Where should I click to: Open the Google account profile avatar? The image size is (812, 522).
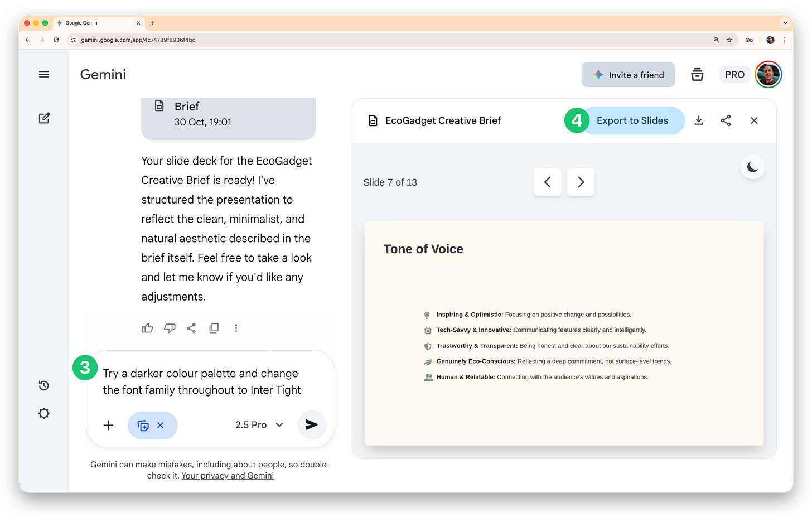coord(768,75)
